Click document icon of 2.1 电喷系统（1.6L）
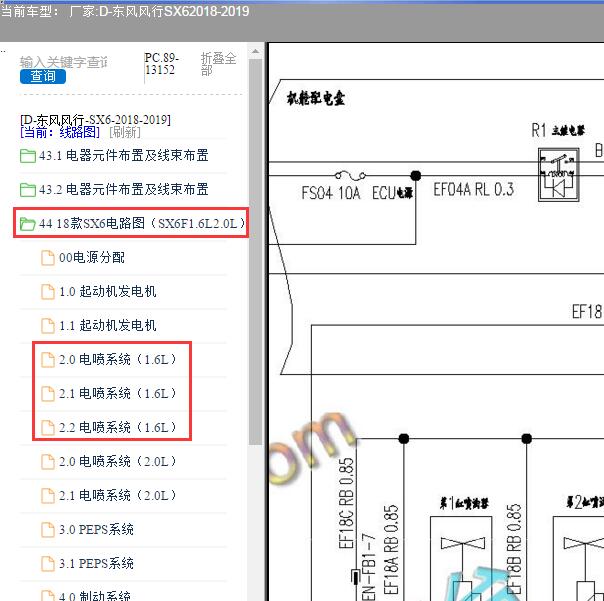 (48, 394)
